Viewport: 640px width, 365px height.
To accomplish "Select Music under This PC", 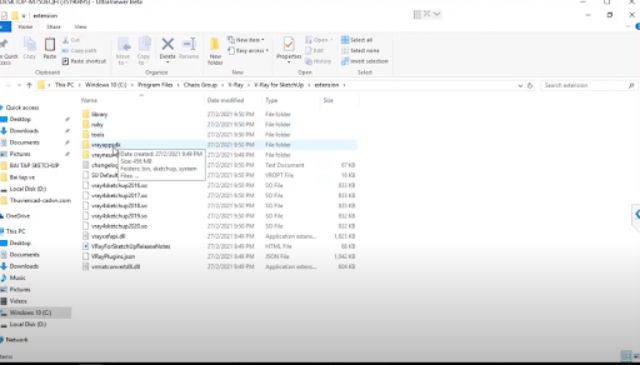I will point(18,278).
